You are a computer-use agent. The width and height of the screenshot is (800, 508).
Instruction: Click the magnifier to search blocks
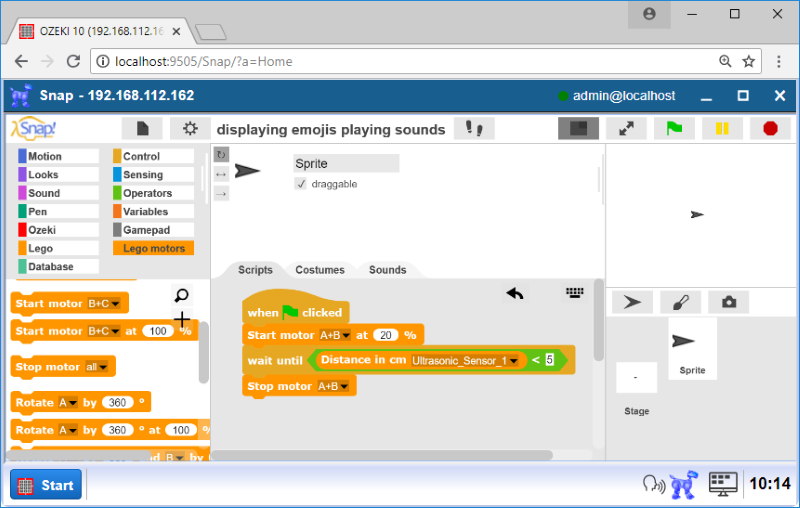[181, 295]
